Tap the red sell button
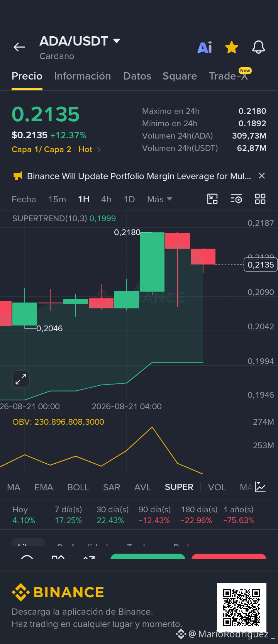Image resolution: width=278 pixels, height=644 pixels. 229,556
